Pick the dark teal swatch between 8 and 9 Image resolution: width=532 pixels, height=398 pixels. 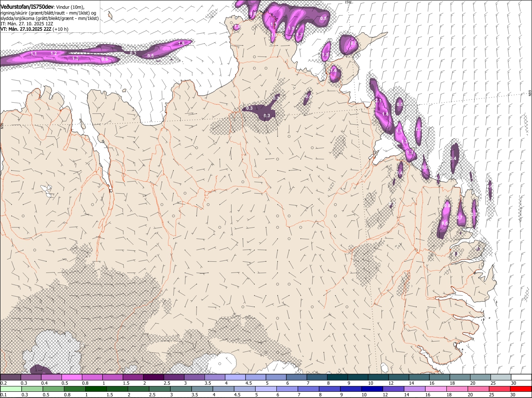(337, 377)
